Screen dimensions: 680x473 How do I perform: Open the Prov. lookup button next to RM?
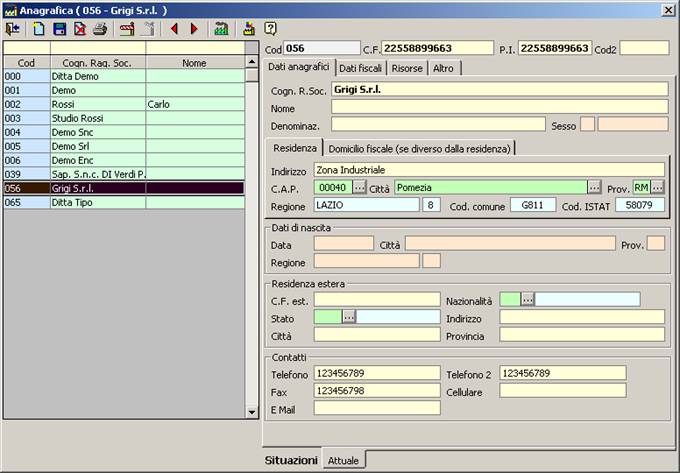[x=658, y=187]
